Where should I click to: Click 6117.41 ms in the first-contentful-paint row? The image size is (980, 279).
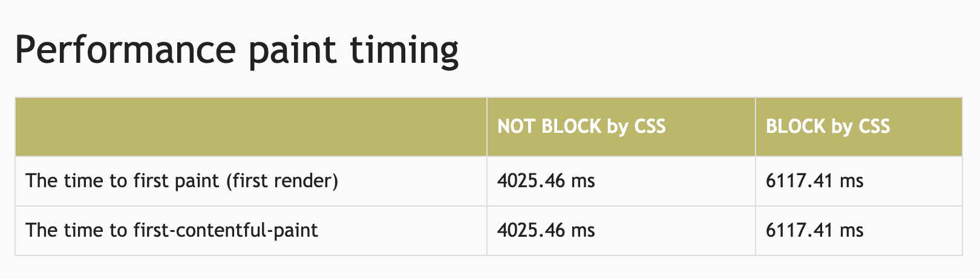point(815,230)
